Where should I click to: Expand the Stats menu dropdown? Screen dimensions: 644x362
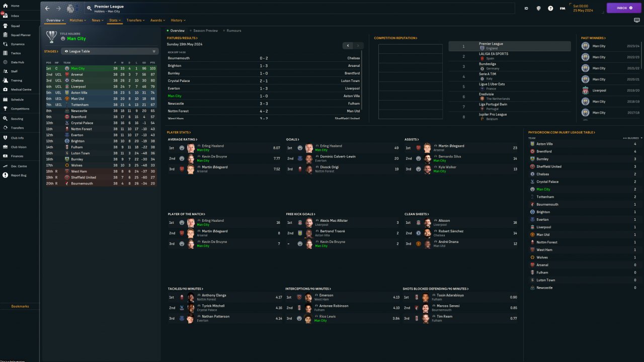pos(115,21)
